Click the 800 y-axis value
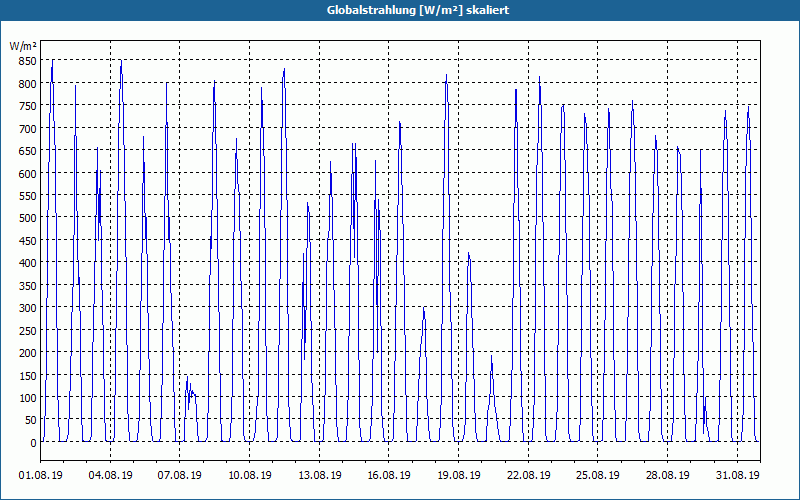The image size is (800, 500). click(28, 83)
